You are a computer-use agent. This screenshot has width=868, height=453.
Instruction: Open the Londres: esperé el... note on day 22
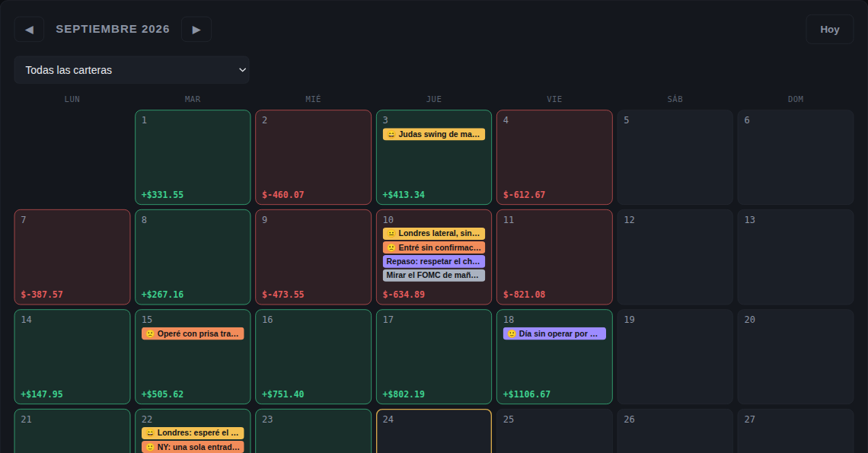pos(193,433)
